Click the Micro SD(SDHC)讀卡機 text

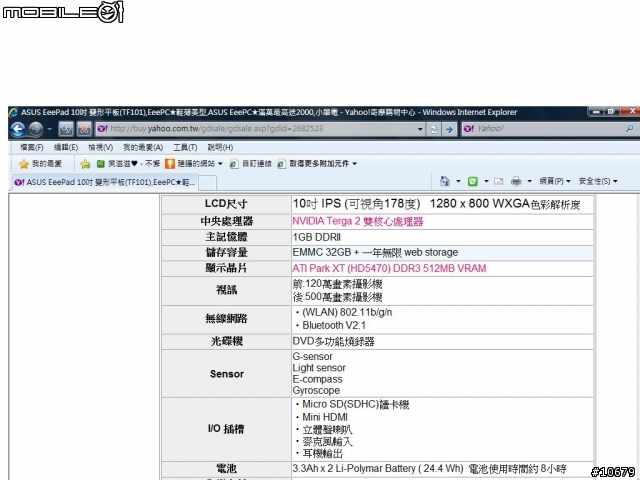[x=356, y=404]
